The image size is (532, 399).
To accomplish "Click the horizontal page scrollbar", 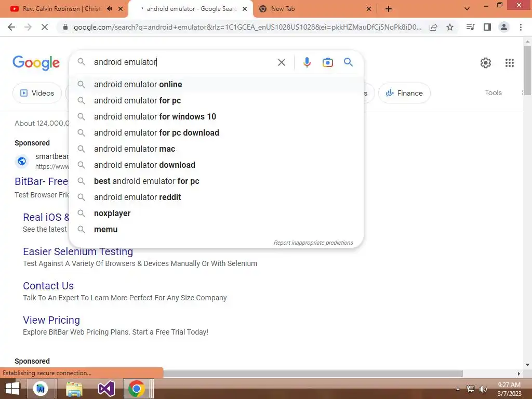I will click(x=313, y=374).
